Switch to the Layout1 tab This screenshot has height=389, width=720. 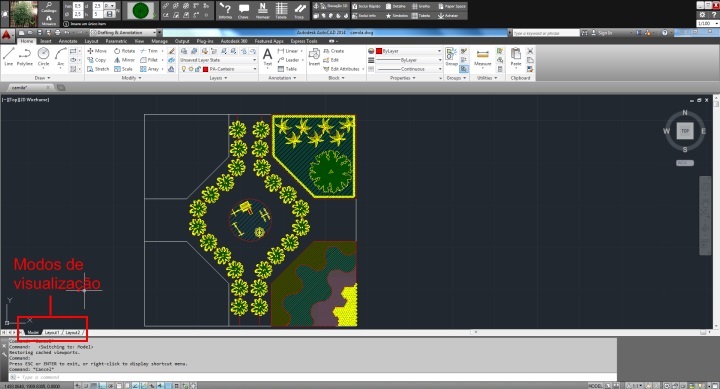coord(52,333)
